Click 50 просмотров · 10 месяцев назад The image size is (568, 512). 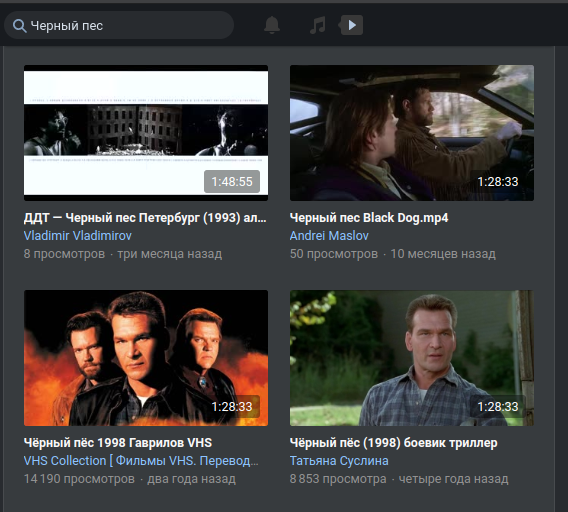[x=393, y=254]
